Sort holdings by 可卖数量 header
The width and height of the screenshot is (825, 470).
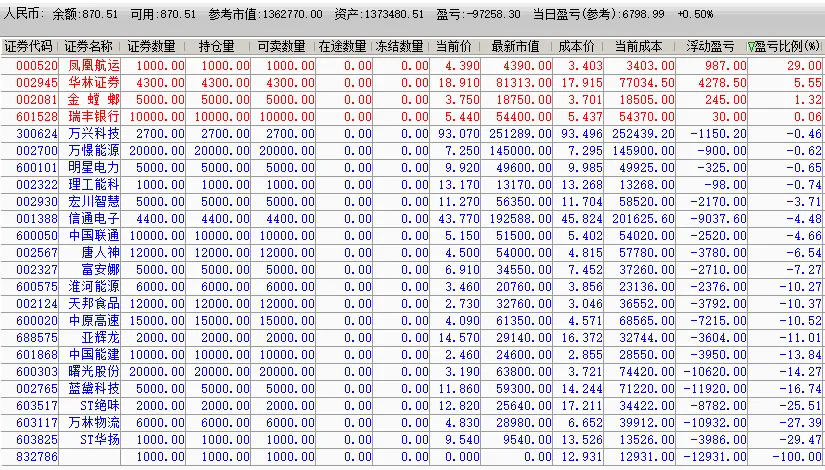tap(281, 46)
